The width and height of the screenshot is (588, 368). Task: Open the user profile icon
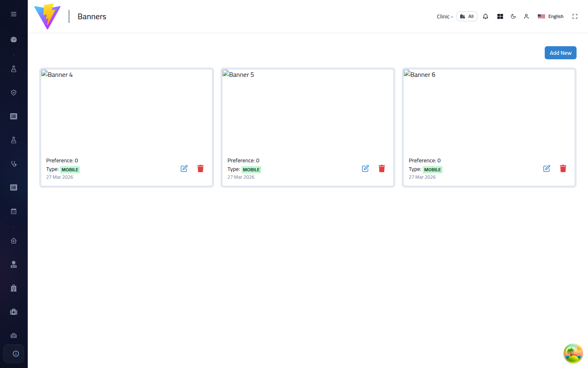(526, 16)
